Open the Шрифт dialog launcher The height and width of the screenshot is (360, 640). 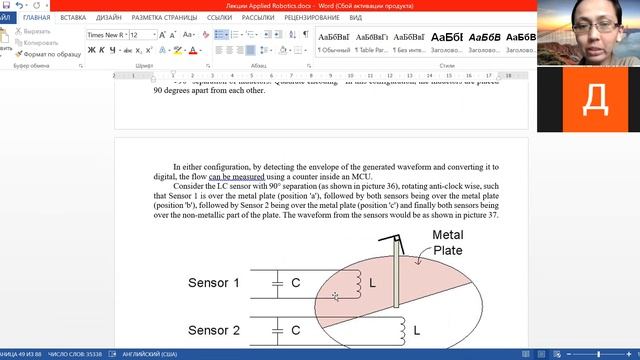[208, 66]
